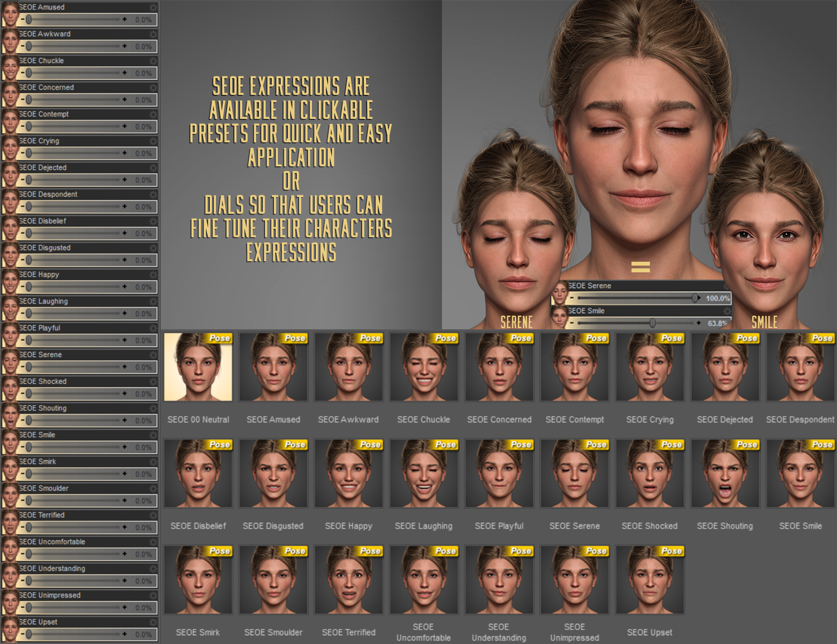This screenshot has height=644, width=837.
Task: Open the gear settings icon on SEOE Amused dial
Action: pos(152,7)
